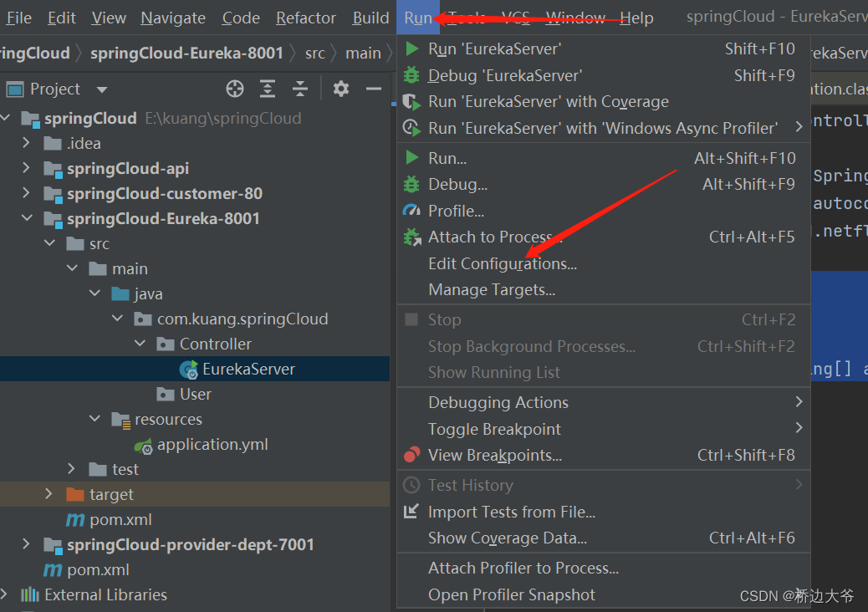Click red breakpoints icon for View Breakpoints
Viewport: 868px width, 612px height.
click(411, 454)
